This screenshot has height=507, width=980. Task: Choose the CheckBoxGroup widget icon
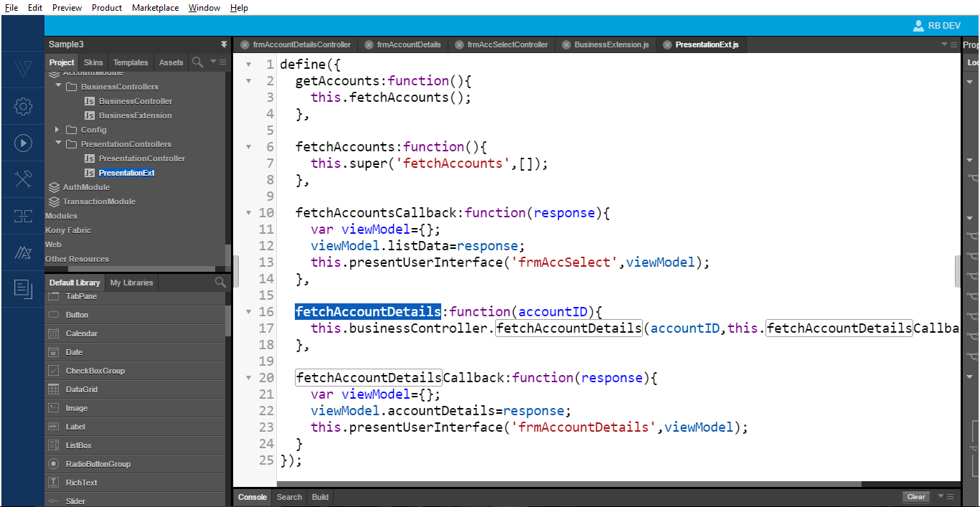tap(53, 371)
